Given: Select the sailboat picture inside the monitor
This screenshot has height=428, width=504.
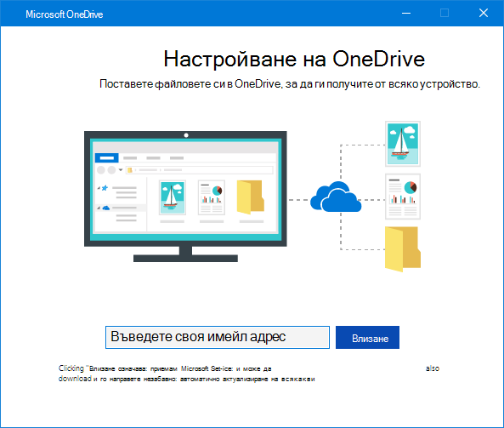Looking at the screenshot, I should coord(173,197).
